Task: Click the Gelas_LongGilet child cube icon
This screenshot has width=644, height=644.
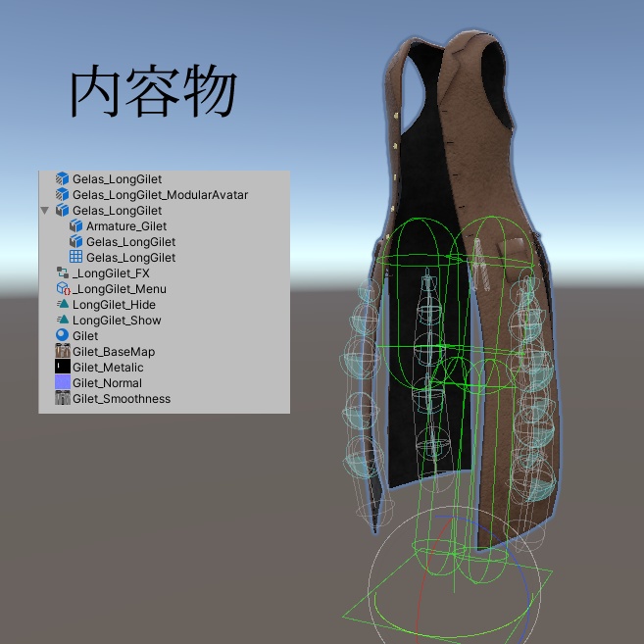Action: (76, 241)
